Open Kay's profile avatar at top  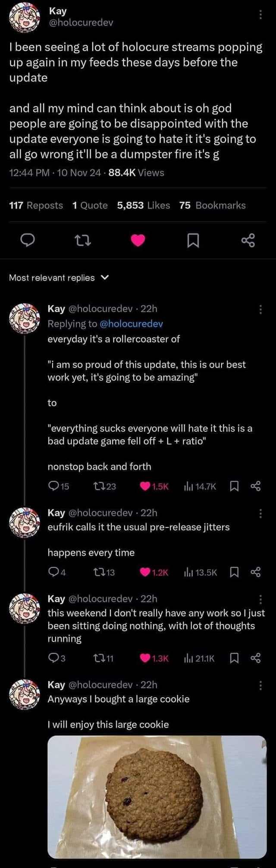point(25,19)
